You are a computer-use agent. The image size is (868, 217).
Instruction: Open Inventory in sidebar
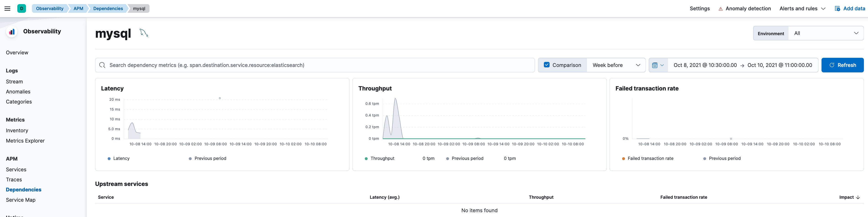17,131
